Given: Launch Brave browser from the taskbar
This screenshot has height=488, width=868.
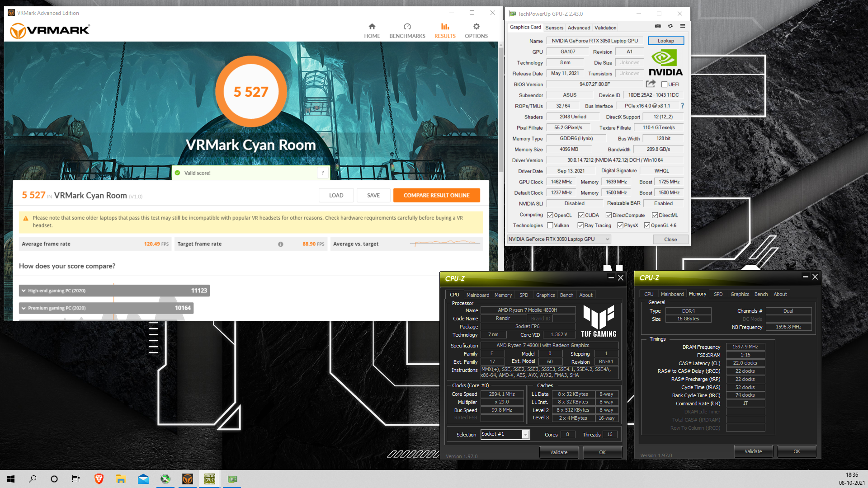Looking at the screenshot, I should click(x=99, y=479).
